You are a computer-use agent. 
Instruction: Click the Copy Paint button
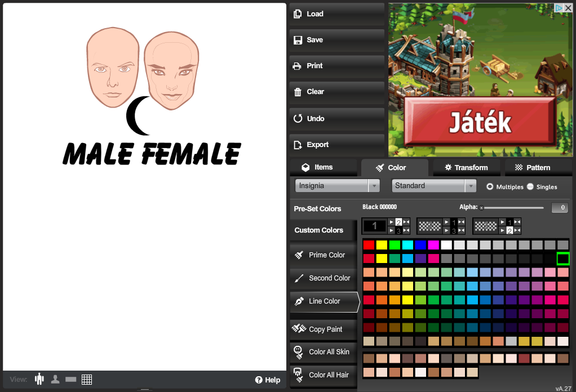click(x=324, y=329)
